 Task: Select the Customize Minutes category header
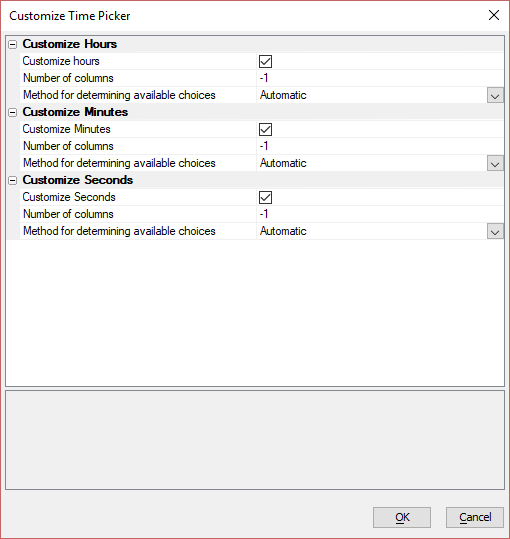pyautogui.click(x=75, y=112)
